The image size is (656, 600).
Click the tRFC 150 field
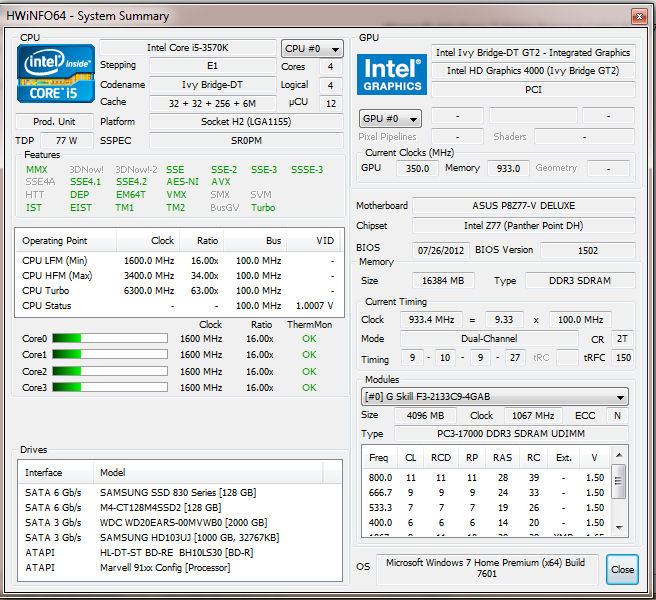coord(623,358)
